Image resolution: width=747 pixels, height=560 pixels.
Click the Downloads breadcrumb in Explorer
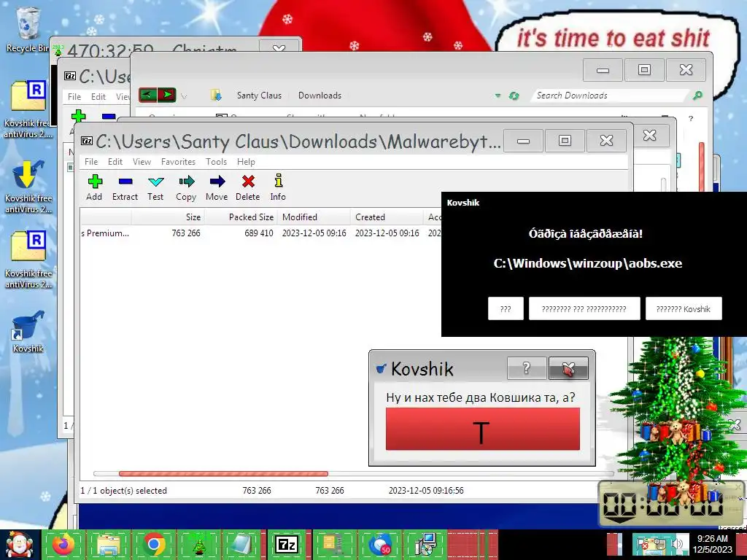click(320, 96)
